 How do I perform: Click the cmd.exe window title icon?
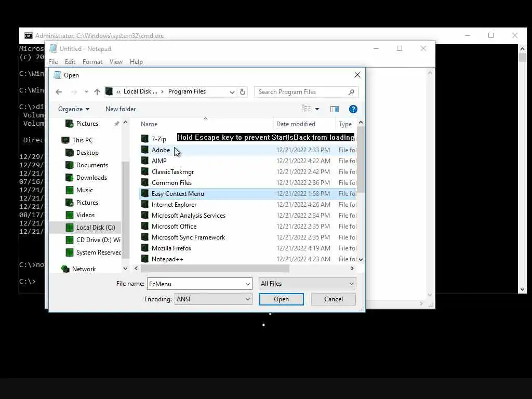coord(29,36)
